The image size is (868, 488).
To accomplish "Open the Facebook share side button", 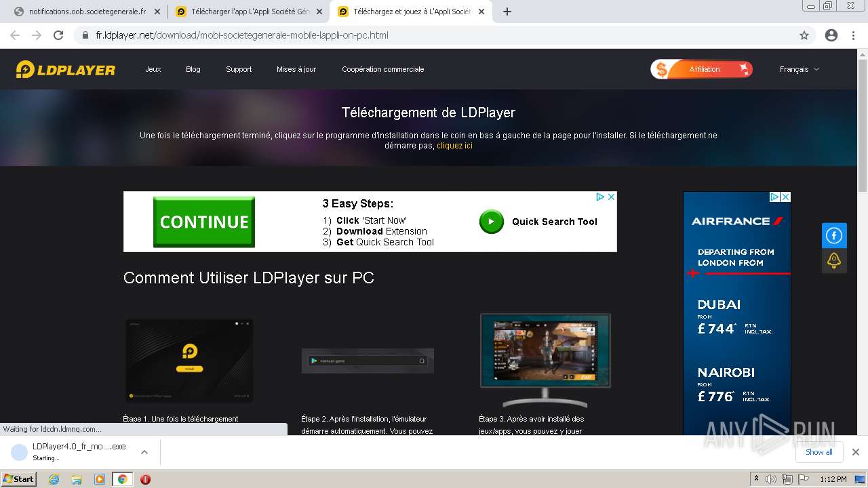I will (834, 236).
